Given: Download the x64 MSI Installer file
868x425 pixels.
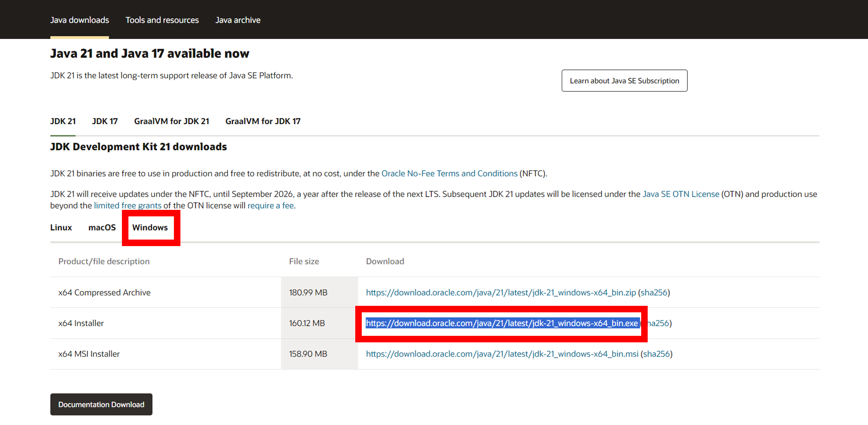Looking at the screenshot, I should pos(502,354).
